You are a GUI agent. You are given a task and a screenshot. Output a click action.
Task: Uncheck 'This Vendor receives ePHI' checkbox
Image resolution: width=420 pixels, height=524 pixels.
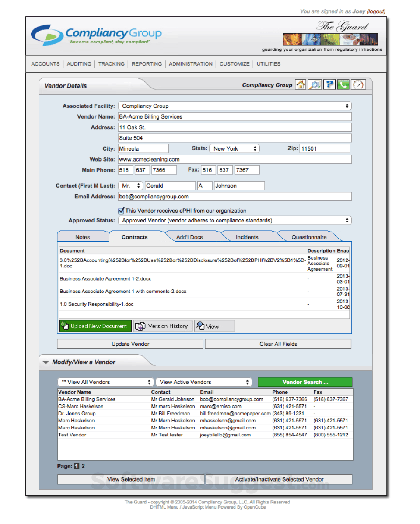pos(121,211)
